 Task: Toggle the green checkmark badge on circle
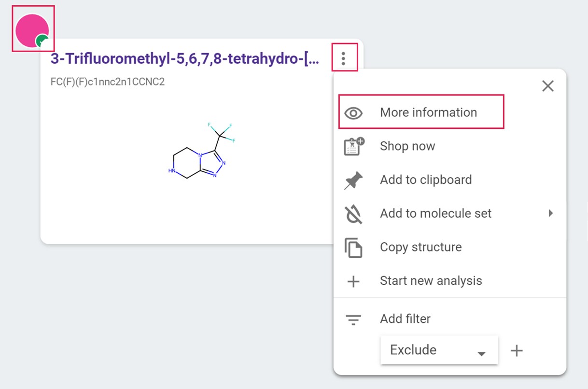tap(42, 42)
